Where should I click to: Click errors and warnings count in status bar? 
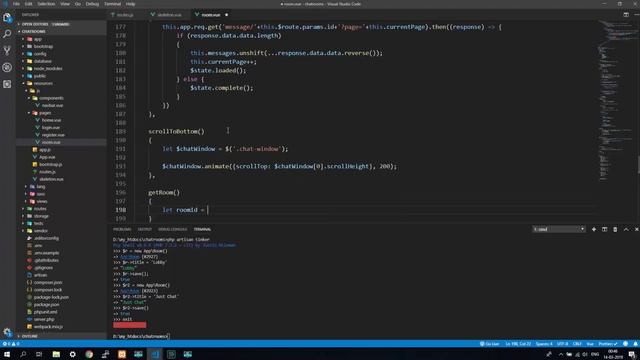coord(11,344)
